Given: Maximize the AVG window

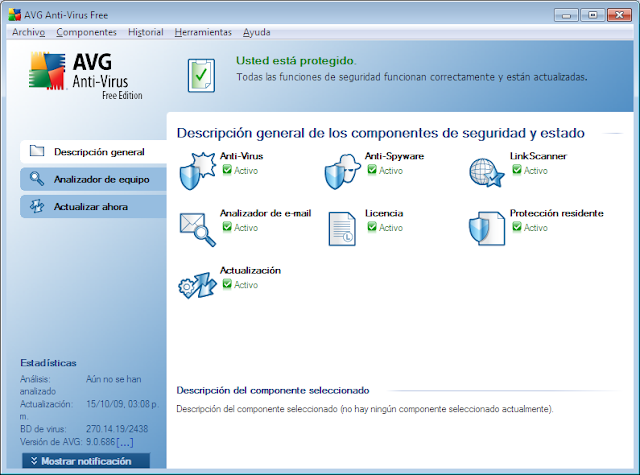Looking at the screenshot, I should pos(593,15).
